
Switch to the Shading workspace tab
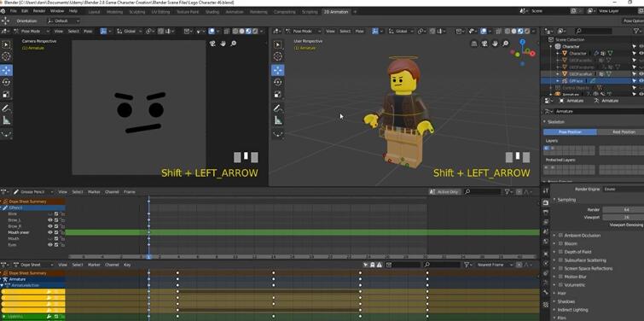click(x=212, y=12)
